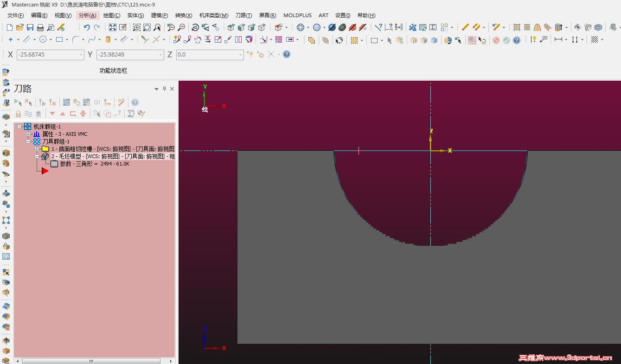Image resolution: width=621 pixels, height=364 pixels.
Task: Open the 文件(F) menu
Action: click(x=16, y=15)
